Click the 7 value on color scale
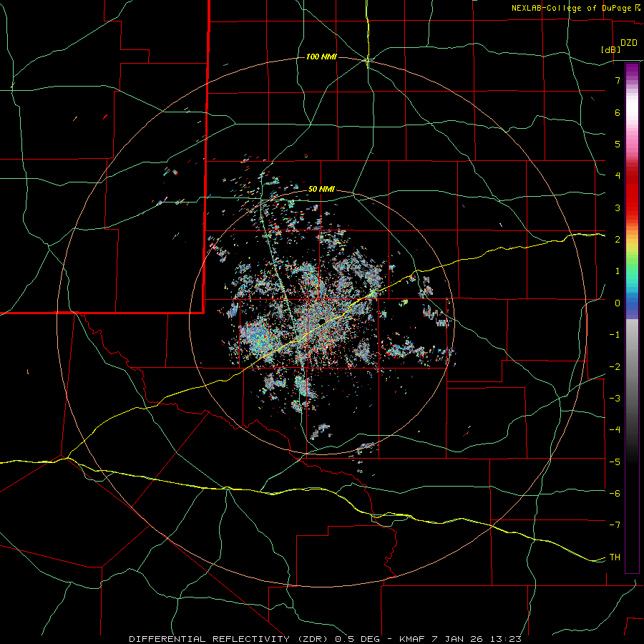The width and height of the screenshot is (644, 644). coord(618,80)
